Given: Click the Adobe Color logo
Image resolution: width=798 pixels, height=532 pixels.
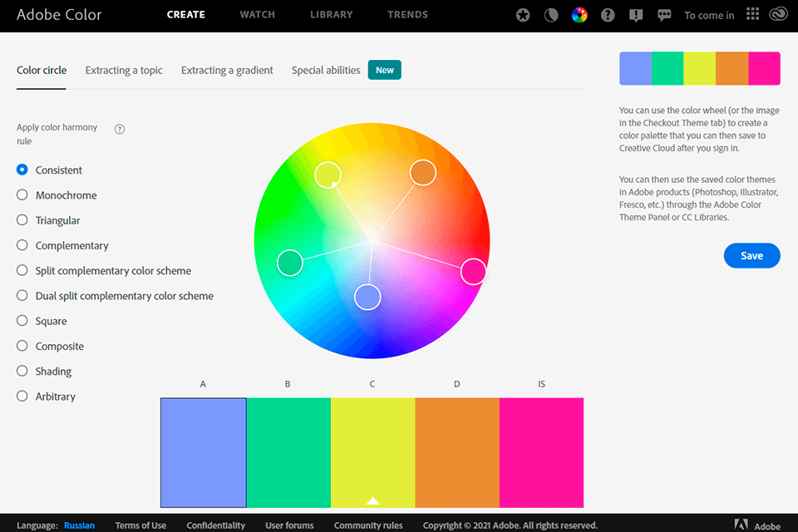Looking at the screenshot, I should pos(59,15).
